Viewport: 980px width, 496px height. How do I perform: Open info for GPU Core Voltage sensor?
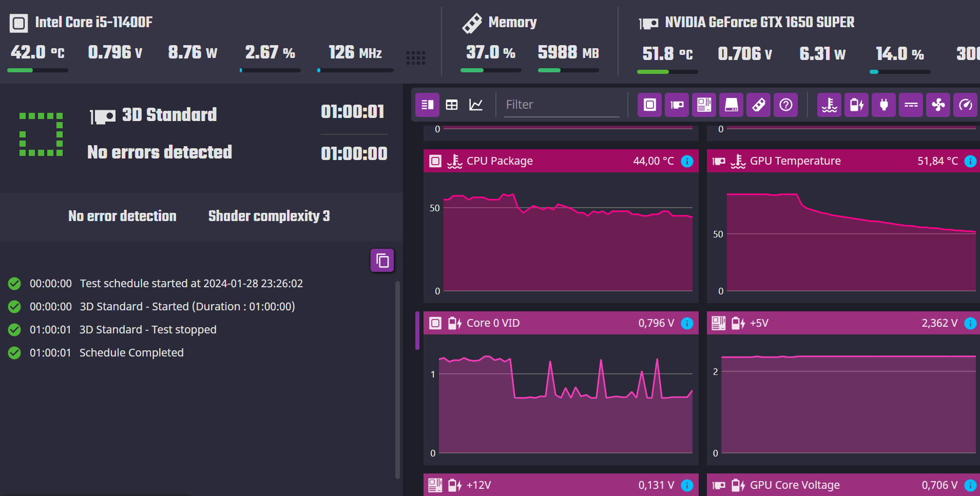(x=970, y=485)
